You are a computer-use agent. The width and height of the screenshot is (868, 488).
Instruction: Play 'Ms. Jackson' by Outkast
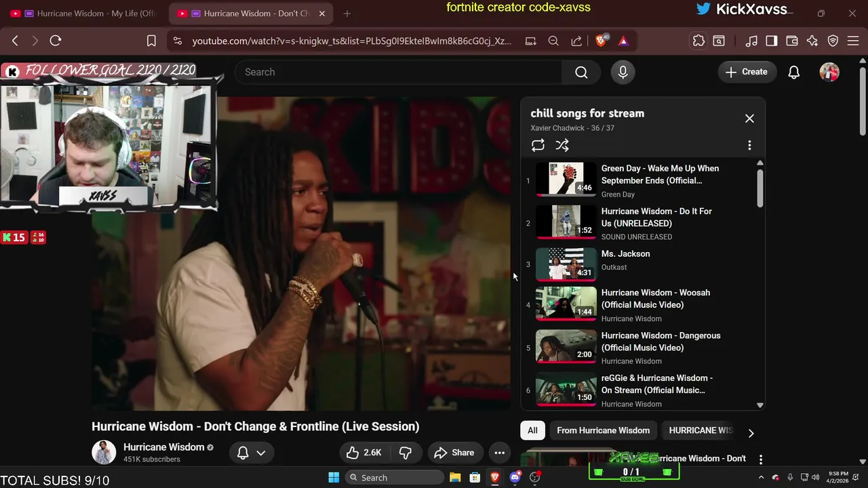pyautogui.click(x=639, y=264)
